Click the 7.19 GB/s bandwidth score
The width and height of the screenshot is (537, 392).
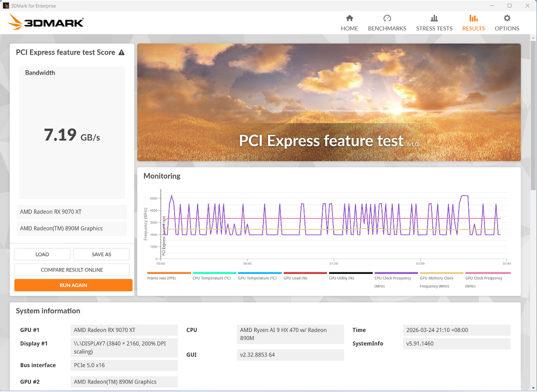[72, 135]
